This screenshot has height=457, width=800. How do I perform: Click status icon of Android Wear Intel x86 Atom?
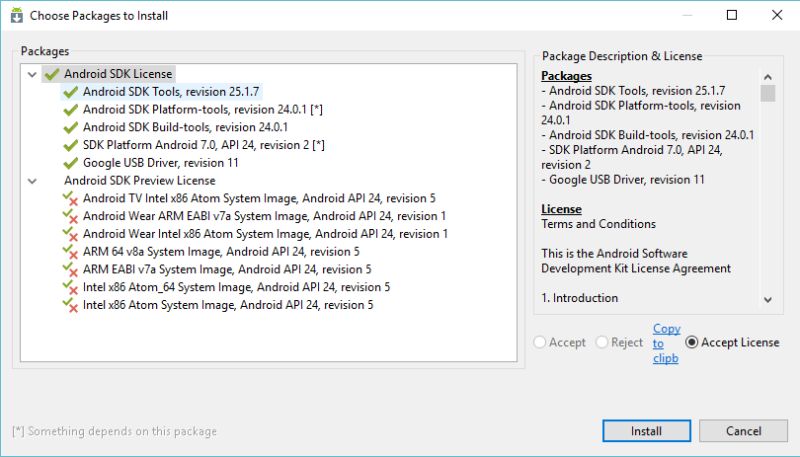[x=70, y=235]
